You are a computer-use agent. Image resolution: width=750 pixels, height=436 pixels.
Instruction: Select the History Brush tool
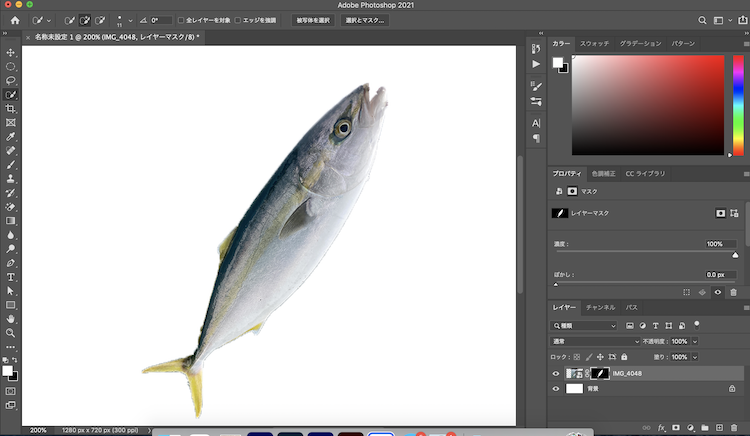pos(11,193)
